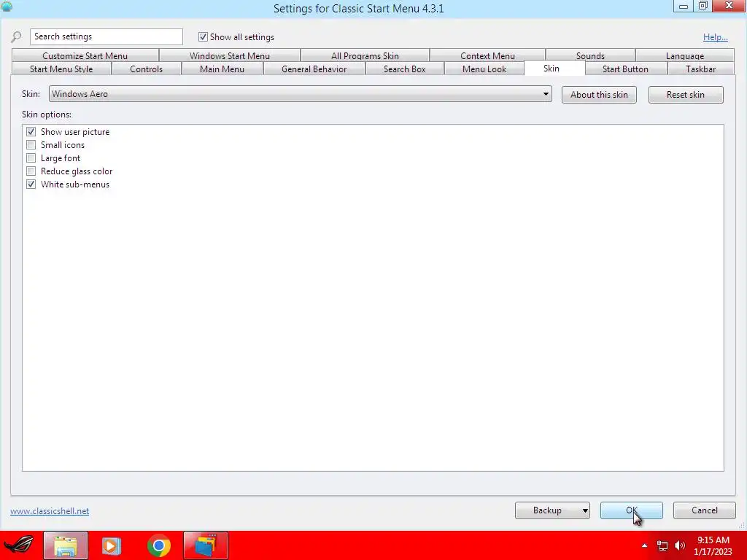Open Google Chrome from taskbar
The height and width of the screenshot is (560, 747).
(158, 545)
